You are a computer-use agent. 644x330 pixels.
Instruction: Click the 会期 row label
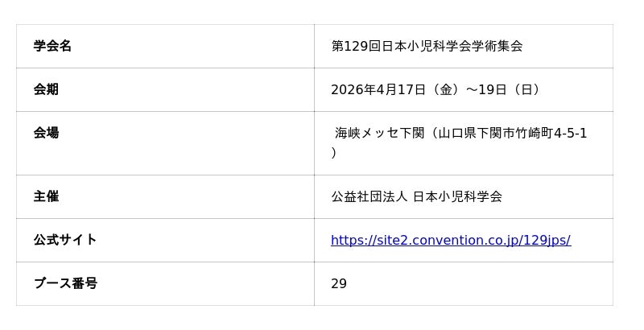click(46, 89)
